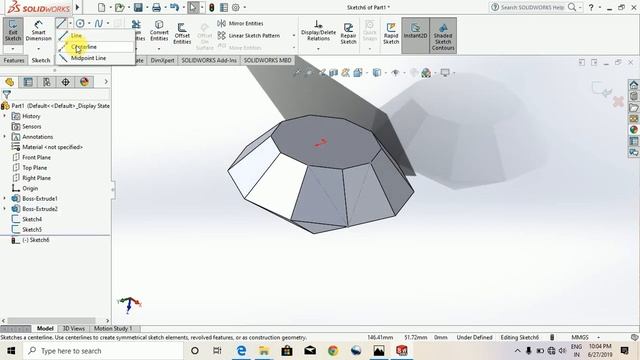Click the filter funnel icon in the tree

pos(7,95)
